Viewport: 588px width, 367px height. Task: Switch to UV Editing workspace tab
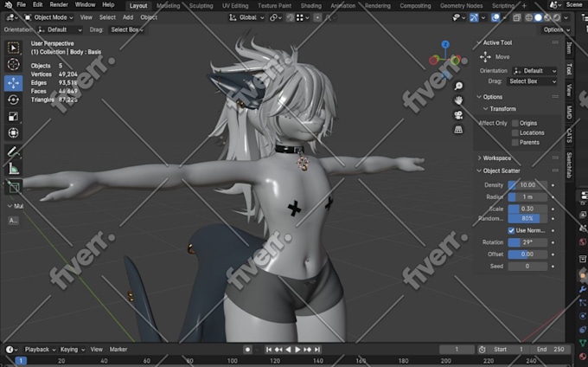[x=235, y=6]
